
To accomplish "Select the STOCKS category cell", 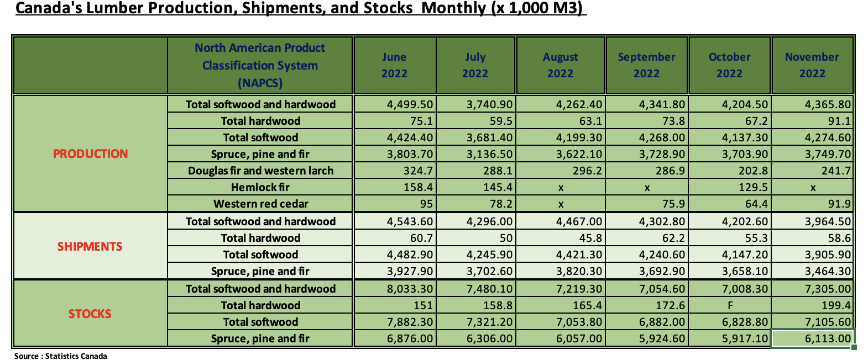I will [x=90, y=314].
